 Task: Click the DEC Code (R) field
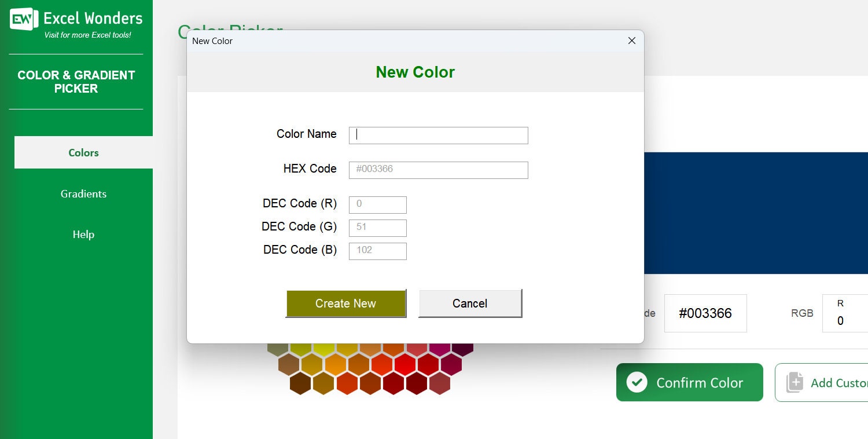coord(377,204)
